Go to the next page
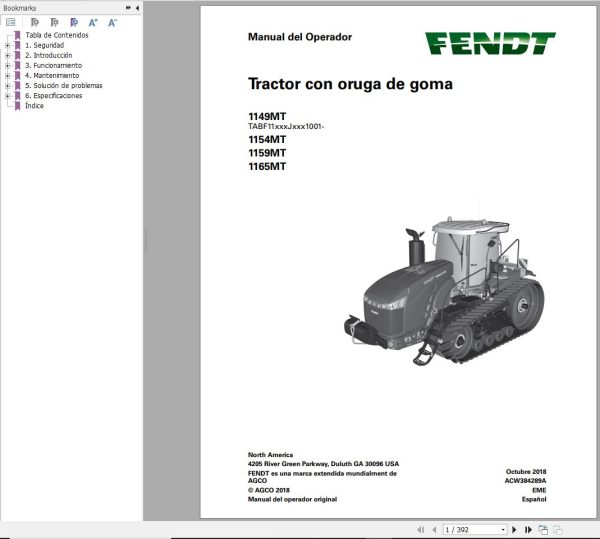 (514, 529)
